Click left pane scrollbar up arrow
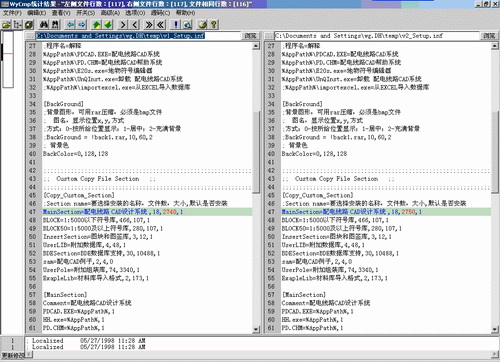 point(256,46)
